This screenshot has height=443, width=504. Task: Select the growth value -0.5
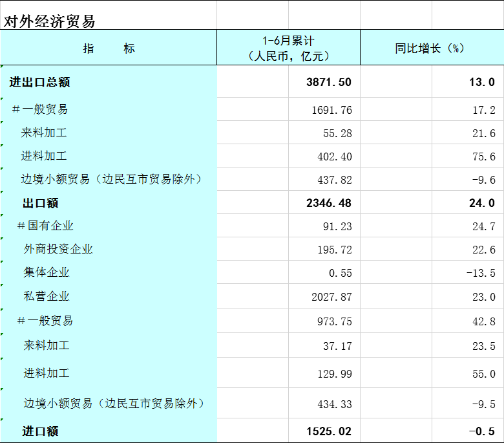tap(482, 431)
